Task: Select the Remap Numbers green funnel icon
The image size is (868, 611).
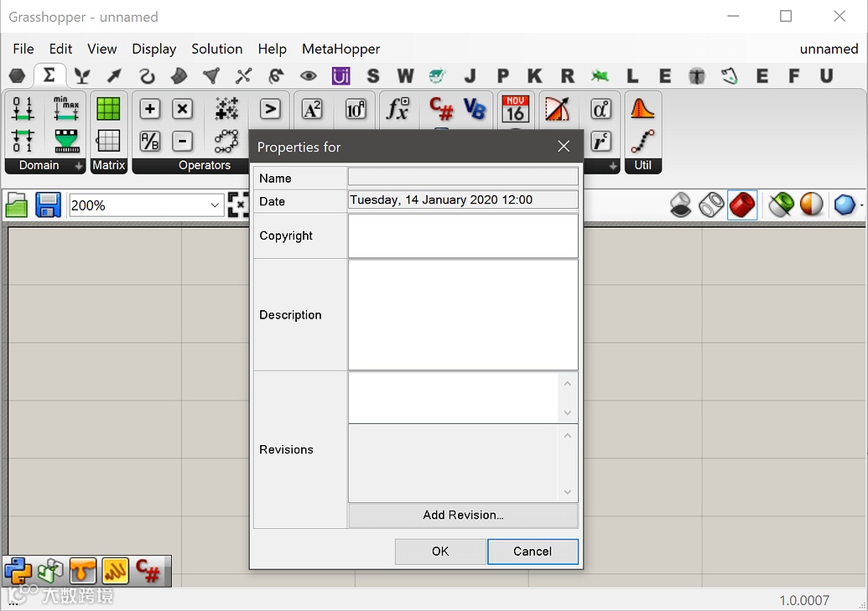Action: (66, 141)
